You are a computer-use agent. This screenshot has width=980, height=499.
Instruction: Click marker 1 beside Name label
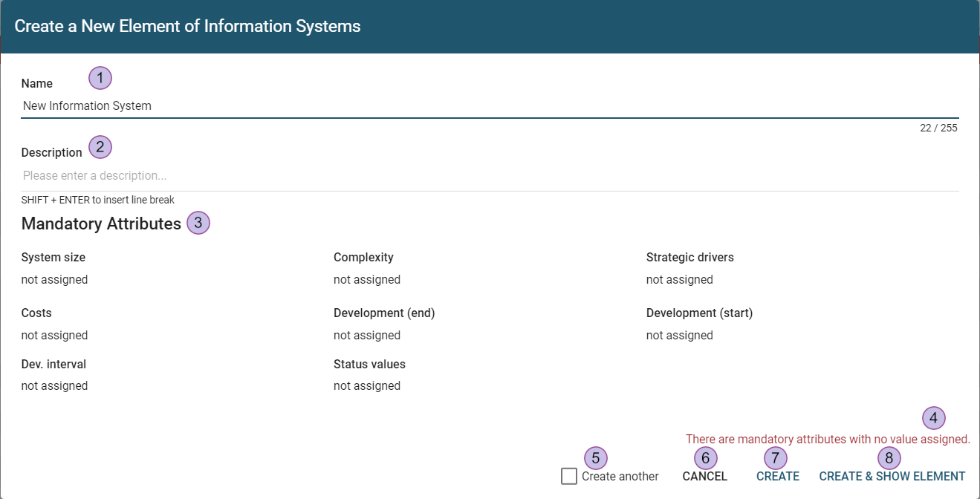tap(100, 78)
